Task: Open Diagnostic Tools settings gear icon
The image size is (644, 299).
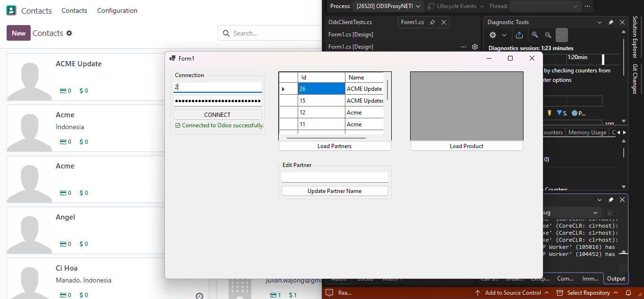Action: pyautogui.click(x=492, y=35)
